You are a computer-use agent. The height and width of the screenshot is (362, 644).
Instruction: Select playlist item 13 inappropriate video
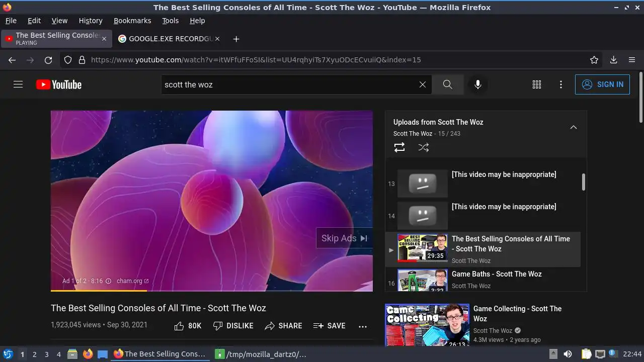(x=483, y=184)
